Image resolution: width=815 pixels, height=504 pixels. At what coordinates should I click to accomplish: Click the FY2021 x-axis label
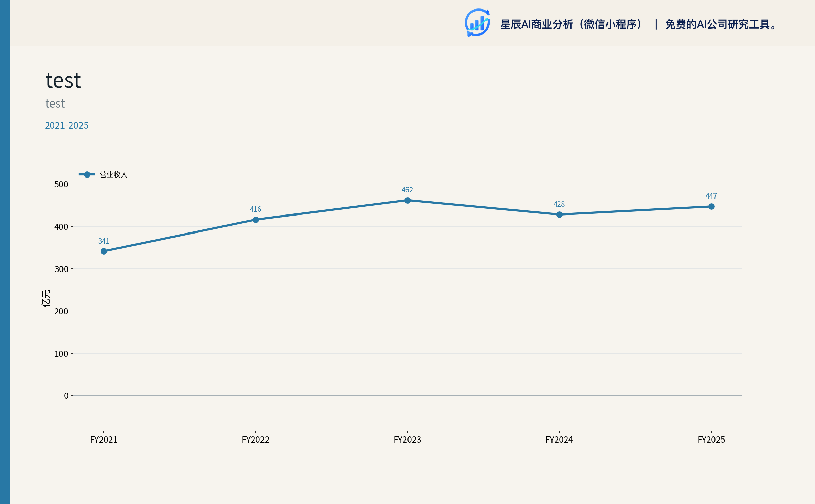(x=104, y=440)
